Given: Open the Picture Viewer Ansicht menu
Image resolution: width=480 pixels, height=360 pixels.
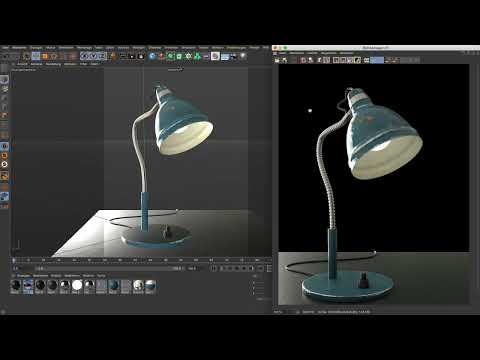Looking at the screenshot, I should coord(312,53).
